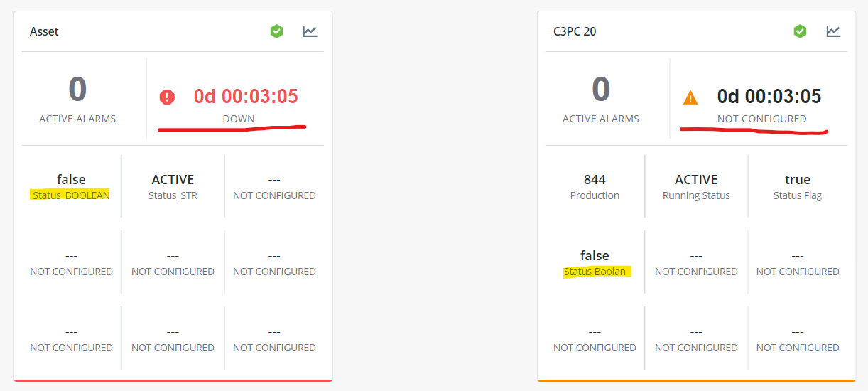This screenshot has width=868, height=391.
Task: Select the Status_BOOLEAN tile
Action: pyautogui.click(x=71, y=186)
